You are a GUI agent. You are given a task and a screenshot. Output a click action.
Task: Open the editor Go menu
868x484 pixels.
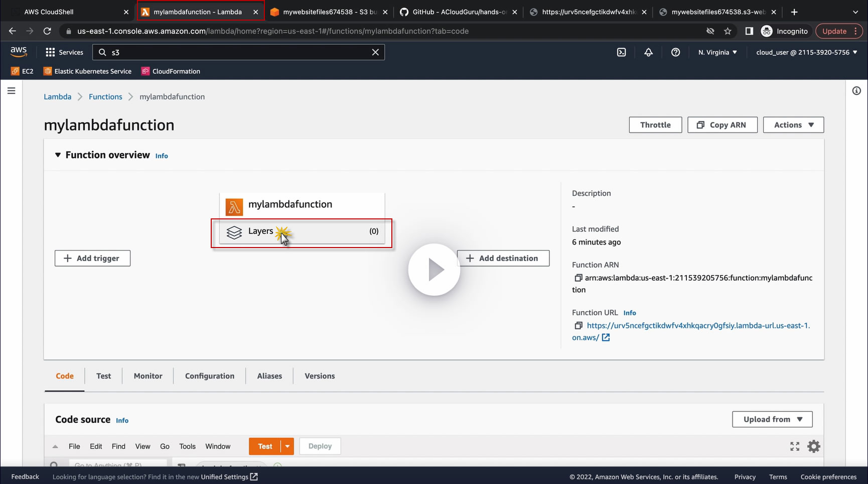165,446
